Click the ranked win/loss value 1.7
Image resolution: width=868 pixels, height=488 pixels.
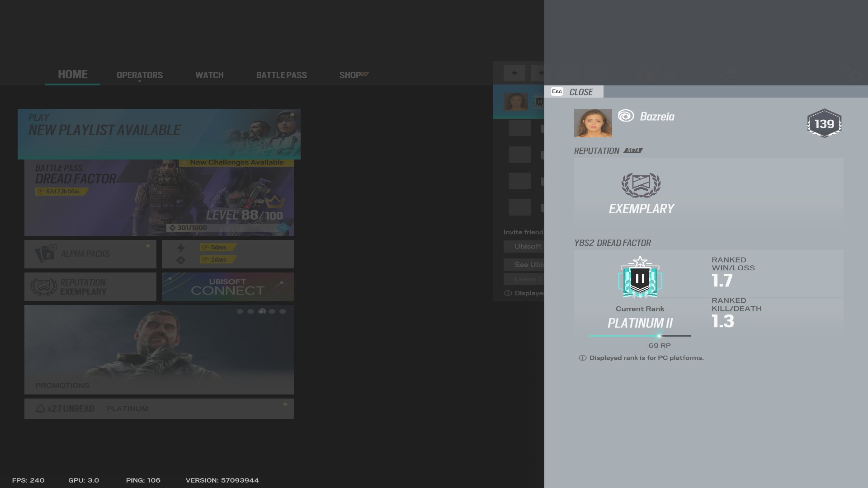tap(722, 281)
